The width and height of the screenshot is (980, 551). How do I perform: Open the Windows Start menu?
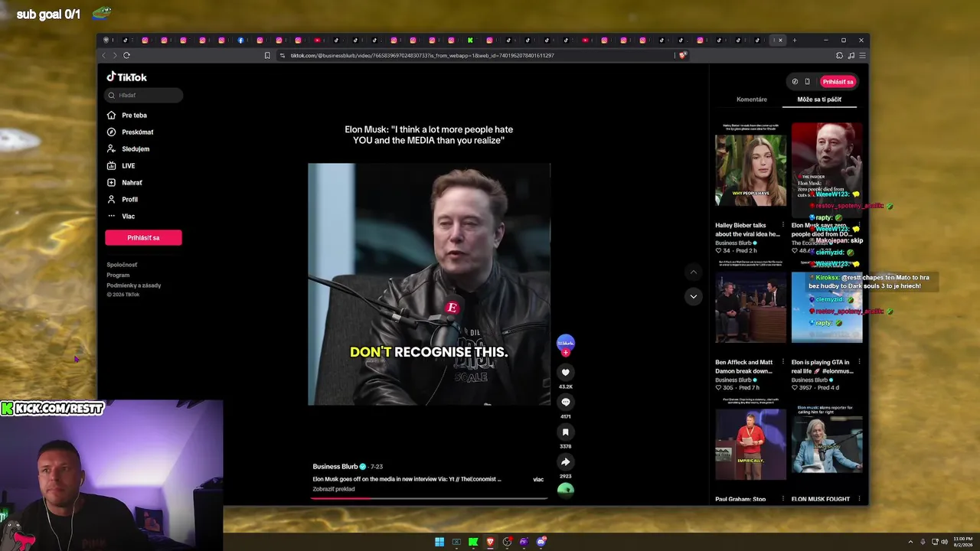439,542
